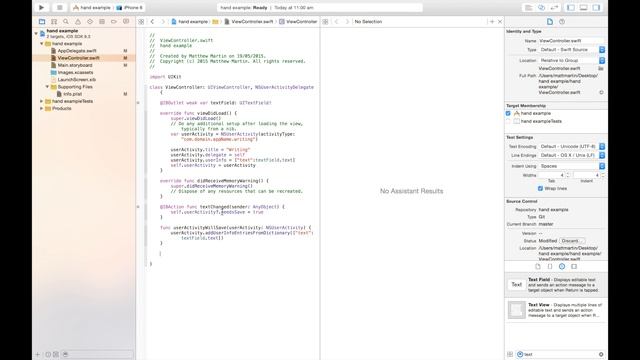Toggle library grid view icon
The image size is (640, 360).
tap(510, 354)
